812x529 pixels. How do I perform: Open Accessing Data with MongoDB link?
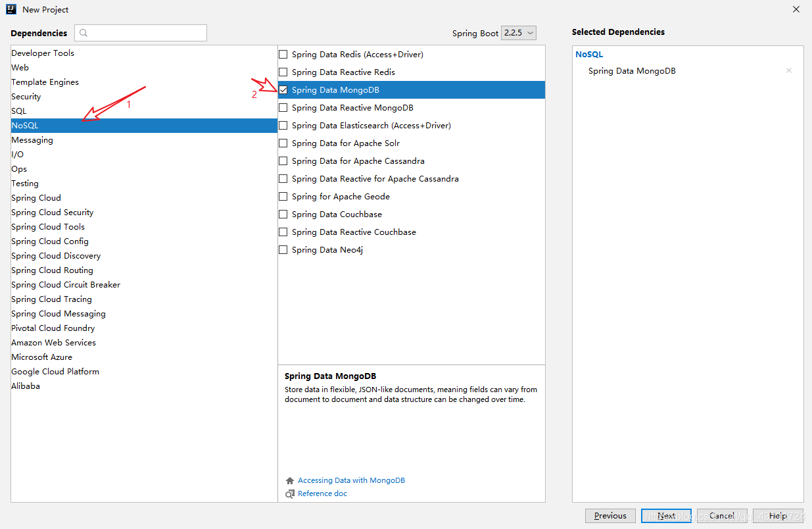pos(351,480)
